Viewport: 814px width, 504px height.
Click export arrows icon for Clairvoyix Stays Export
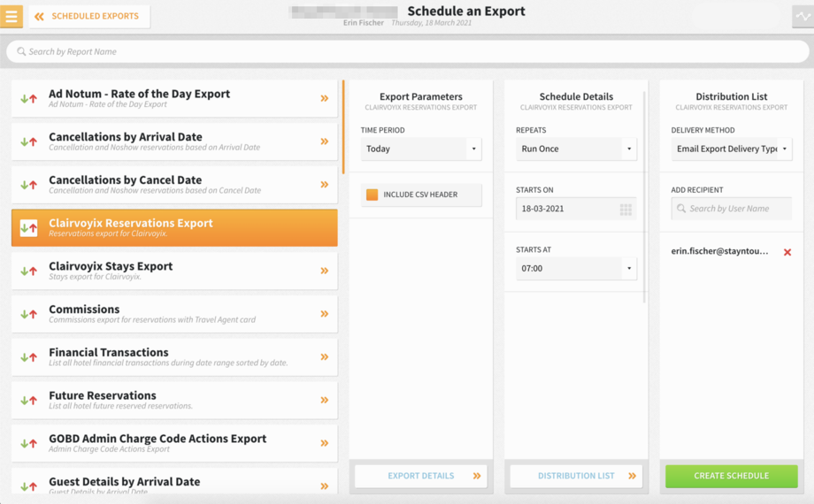(29, 271)
